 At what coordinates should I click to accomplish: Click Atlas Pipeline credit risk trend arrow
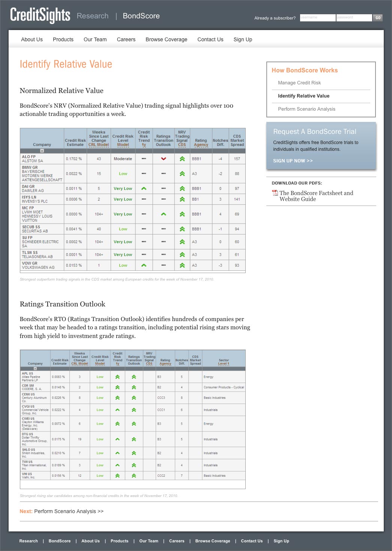pyautogui.click(x=117, y=377)
